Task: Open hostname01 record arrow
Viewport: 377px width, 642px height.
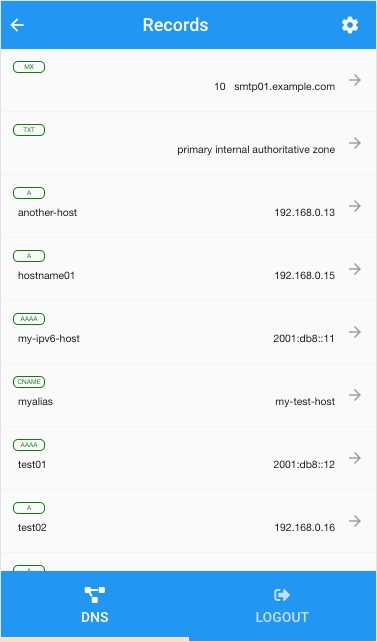Action: (355, 269)
